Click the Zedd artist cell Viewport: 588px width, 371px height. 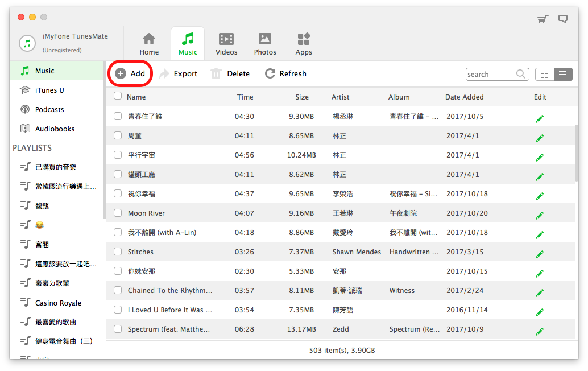(341, 329)
